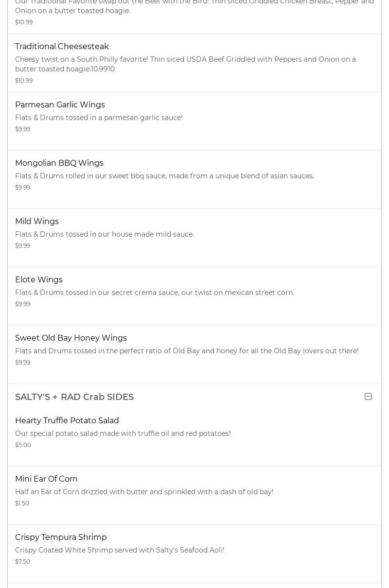The height and width of the screenshot is (588, 389).
Task: Click the $5.00 price under potato salad
Action: click(x=23, y=445)
